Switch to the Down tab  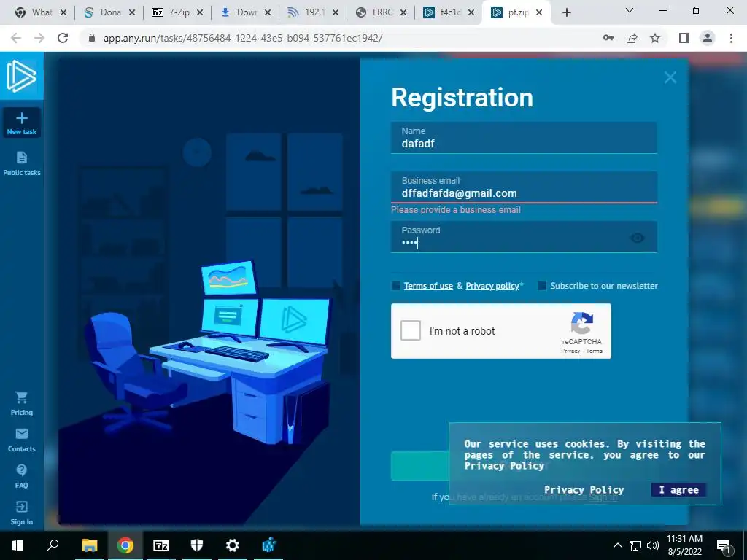(x=247, y=12)
